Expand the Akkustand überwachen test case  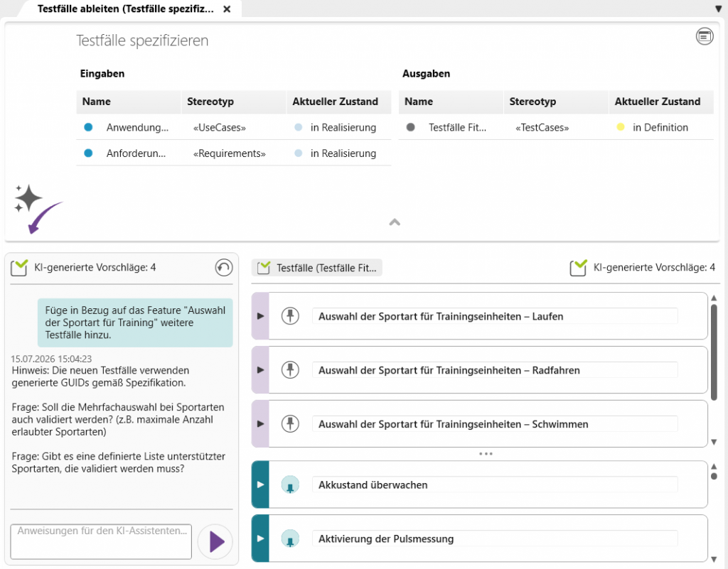coord(260,484)
